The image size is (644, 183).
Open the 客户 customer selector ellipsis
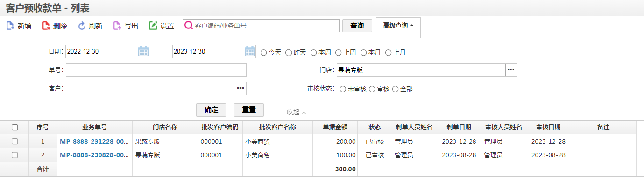click(x=240, y=88)
